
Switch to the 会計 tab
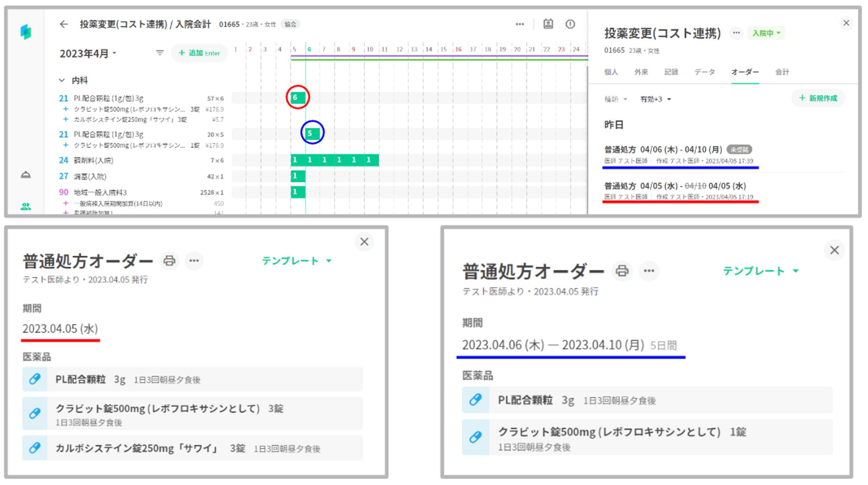tap(782, 72)
